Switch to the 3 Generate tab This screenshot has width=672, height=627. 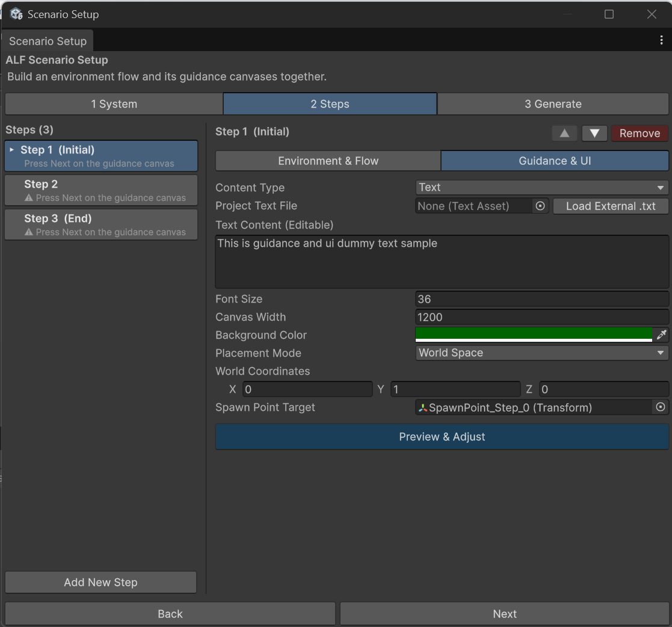pos(553,104)
